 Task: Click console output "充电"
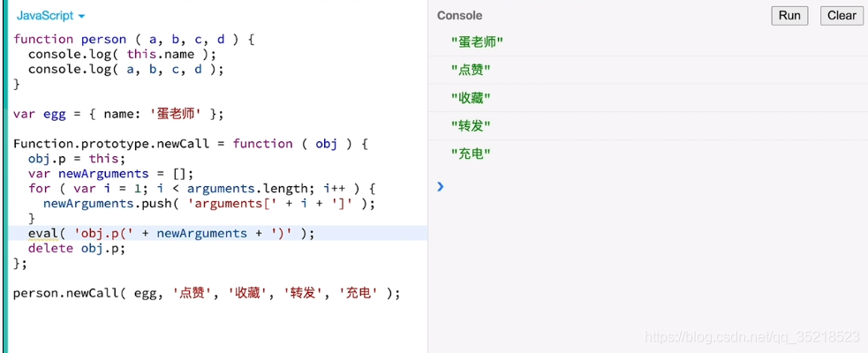(472, 154)
